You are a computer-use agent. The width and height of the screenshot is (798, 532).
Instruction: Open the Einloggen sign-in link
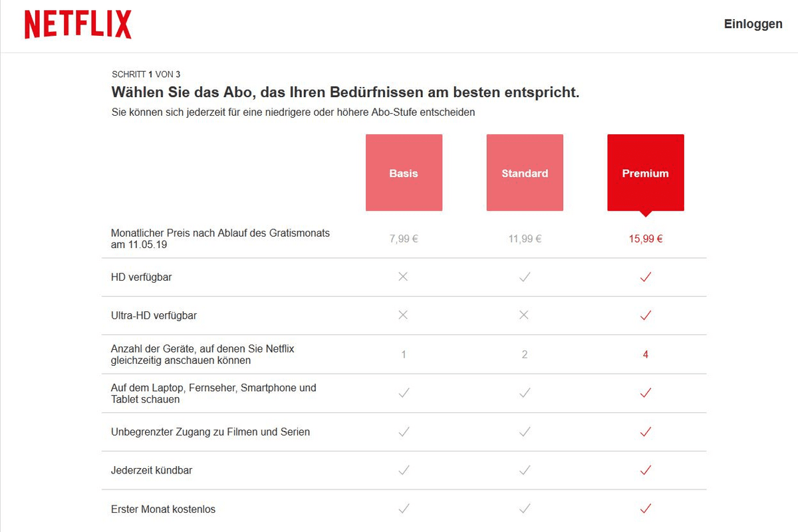pos(753,24)
